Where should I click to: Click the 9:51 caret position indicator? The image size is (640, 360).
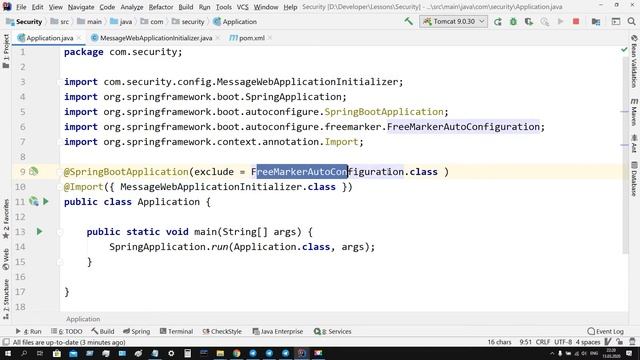click(x=525, y=342)
